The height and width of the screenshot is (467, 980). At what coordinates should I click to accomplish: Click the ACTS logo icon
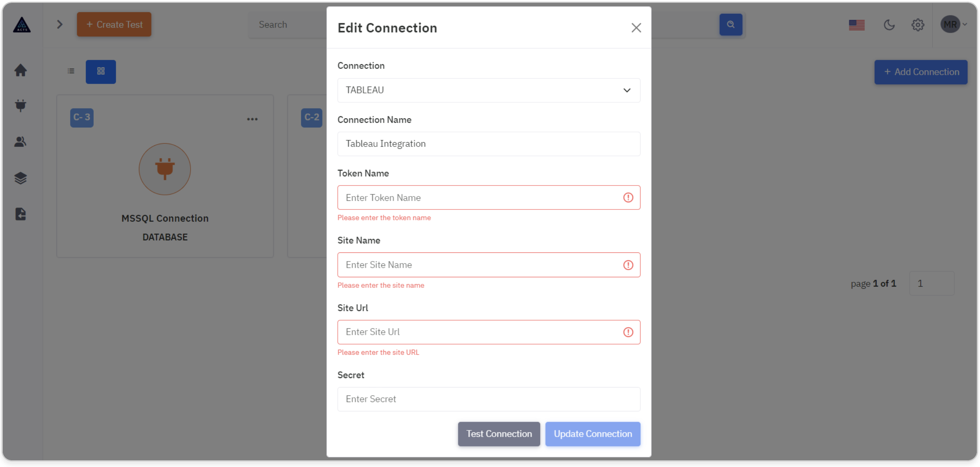point(22,24)
